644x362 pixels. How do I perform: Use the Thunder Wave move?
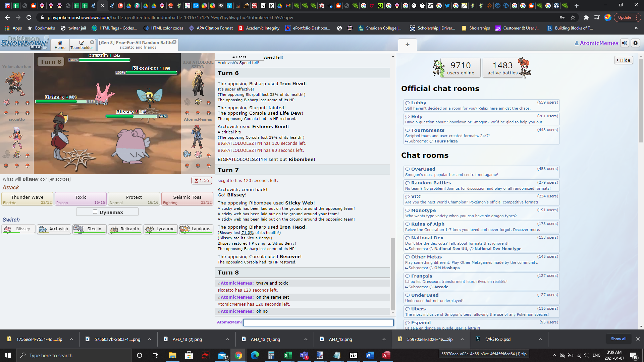(x=28, y=199)
